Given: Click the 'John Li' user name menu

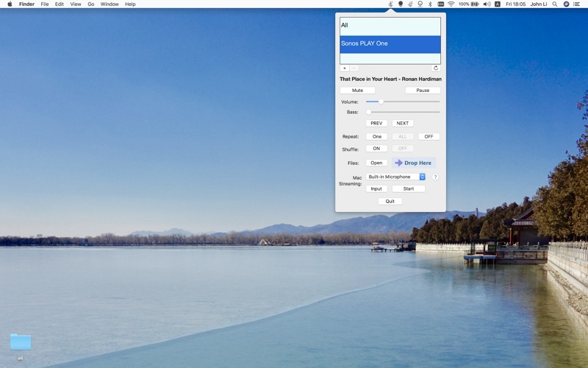Looking at the screenshot, I should point(539,4).
